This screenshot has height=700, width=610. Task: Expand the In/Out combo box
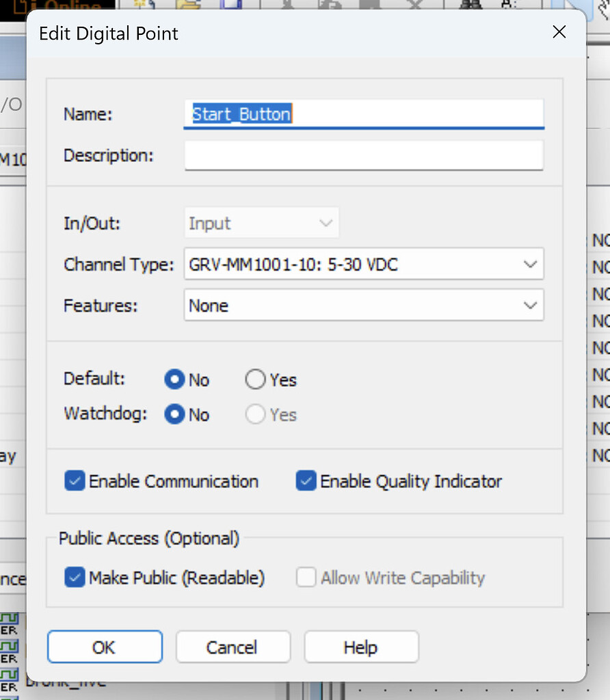pos(327,222)
